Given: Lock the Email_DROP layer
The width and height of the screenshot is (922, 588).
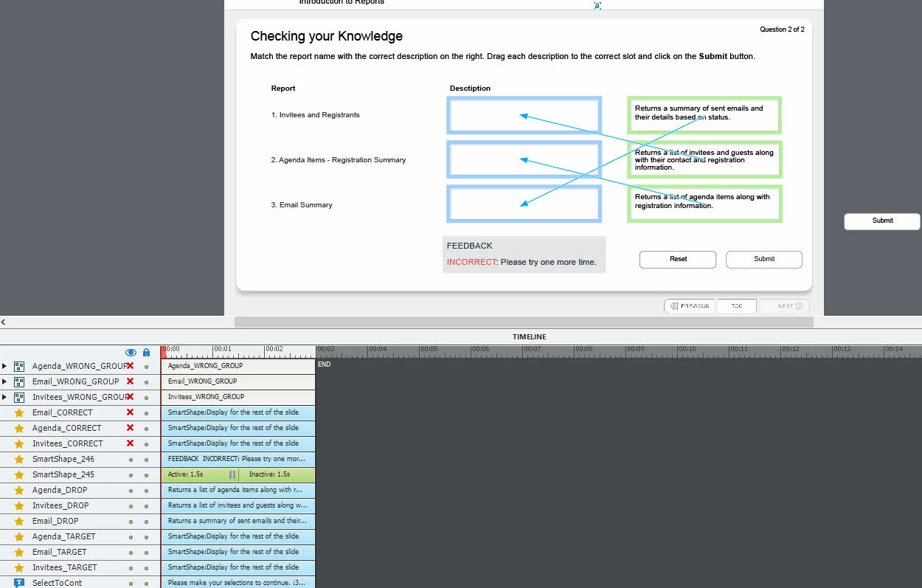Looking at the screenshot, I should click(x=146, y=521).
